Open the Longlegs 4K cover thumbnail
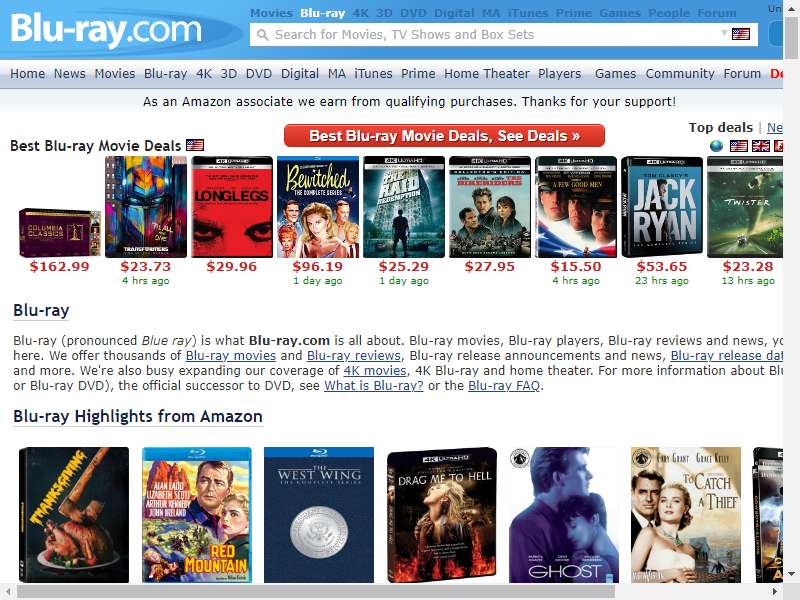Viewport: 800px width, 600px height. tap(232, 207)
